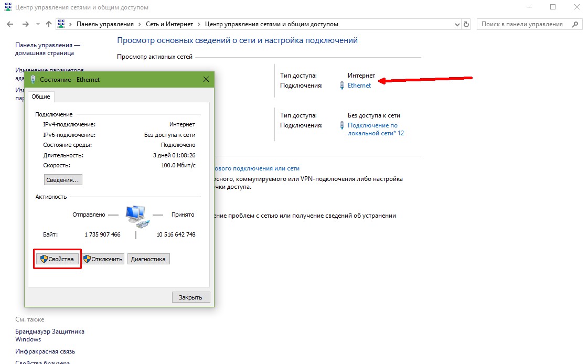Expand chevron after Сеть и Интернет breadcrumb
Screen dimensions: 588x364
pyautogui.click(x=199, y=24)
